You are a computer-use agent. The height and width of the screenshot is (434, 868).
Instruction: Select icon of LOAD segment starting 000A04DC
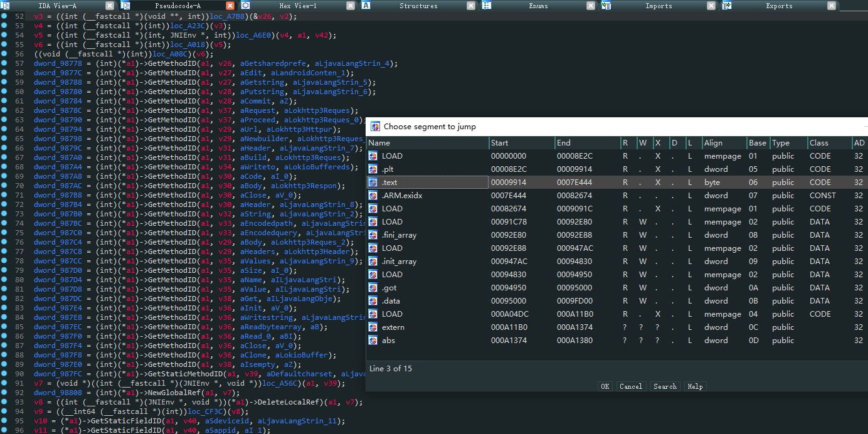coord(373,314)
